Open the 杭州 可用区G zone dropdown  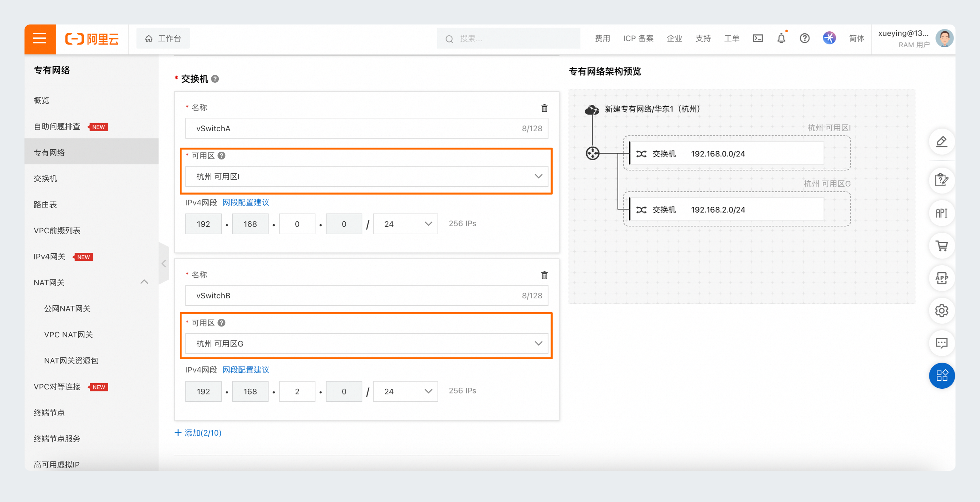point(366,344)
